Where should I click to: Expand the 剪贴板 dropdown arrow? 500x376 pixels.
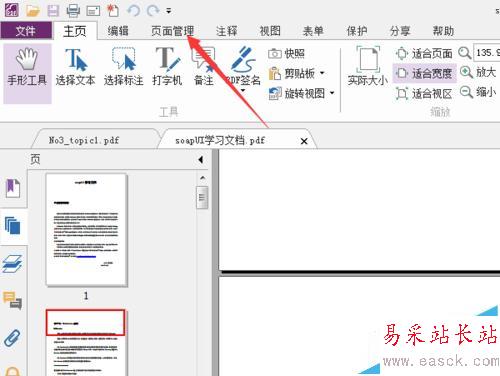pos(322,73)
